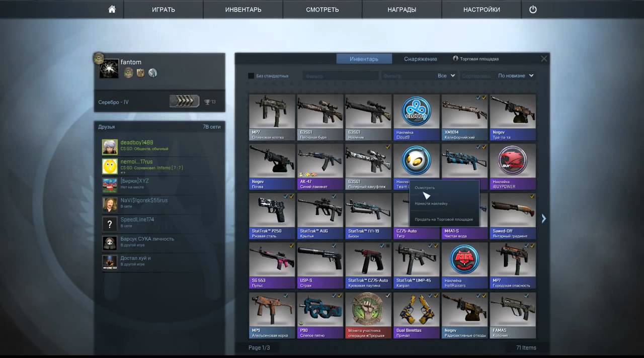Open the НАГРАДЫ menu
This screenshot has width=644, height=358.
click(402, 10)
